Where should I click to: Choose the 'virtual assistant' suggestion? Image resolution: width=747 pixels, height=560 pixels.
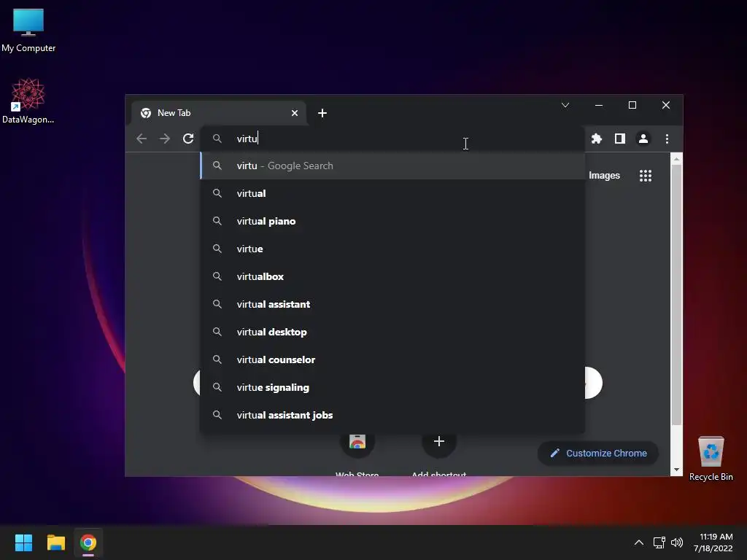tap(392, 304)
